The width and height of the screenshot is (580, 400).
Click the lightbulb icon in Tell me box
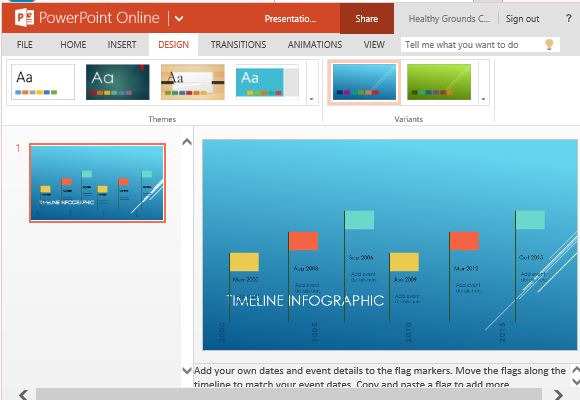coord(549,45)
